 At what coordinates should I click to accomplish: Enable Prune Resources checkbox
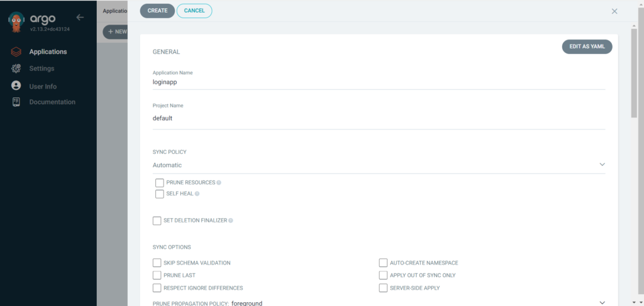click(160, 183)
